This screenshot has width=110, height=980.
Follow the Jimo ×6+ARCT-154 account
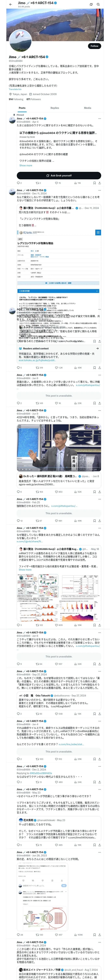pyautogui.click(x=94, y=46)
